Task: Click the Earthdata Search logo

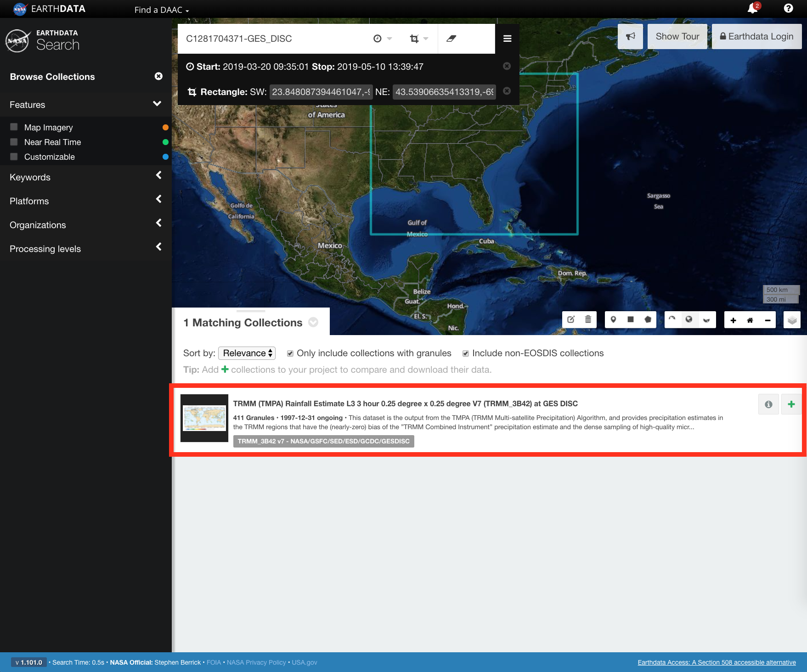Action: click(42, 41)
